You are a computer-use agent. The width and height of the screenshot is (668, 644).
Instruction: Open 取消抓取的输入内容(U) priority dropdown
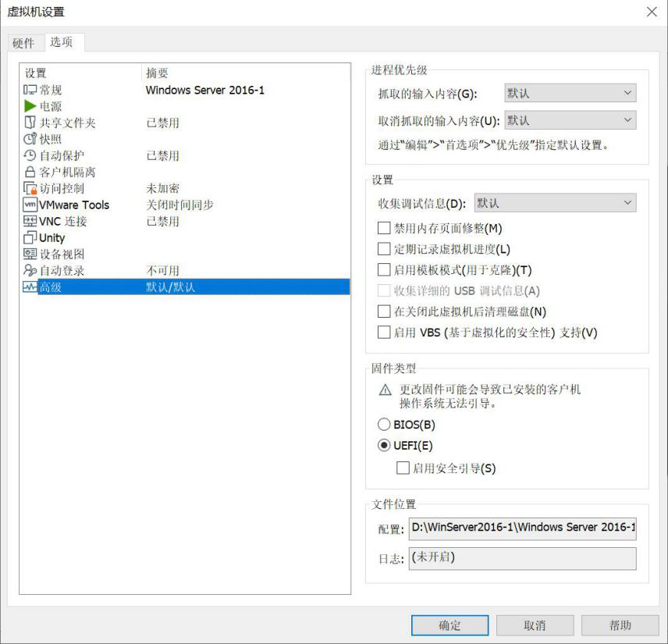[570, 120]
